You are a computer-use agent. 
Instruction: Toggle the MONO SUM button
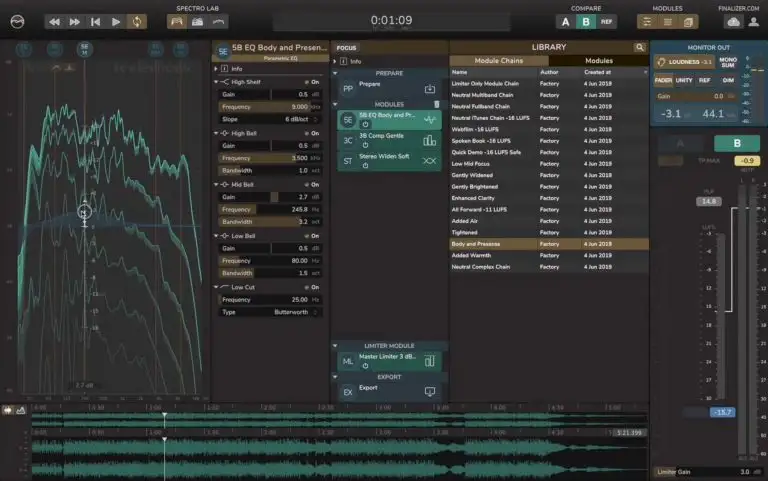pos(728,62)
